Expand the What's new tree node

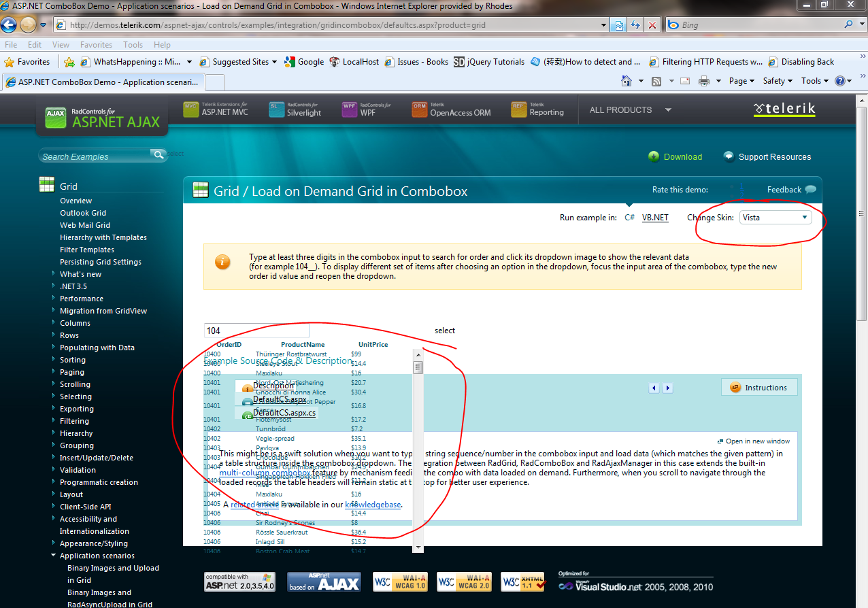(x=54, y=274)
